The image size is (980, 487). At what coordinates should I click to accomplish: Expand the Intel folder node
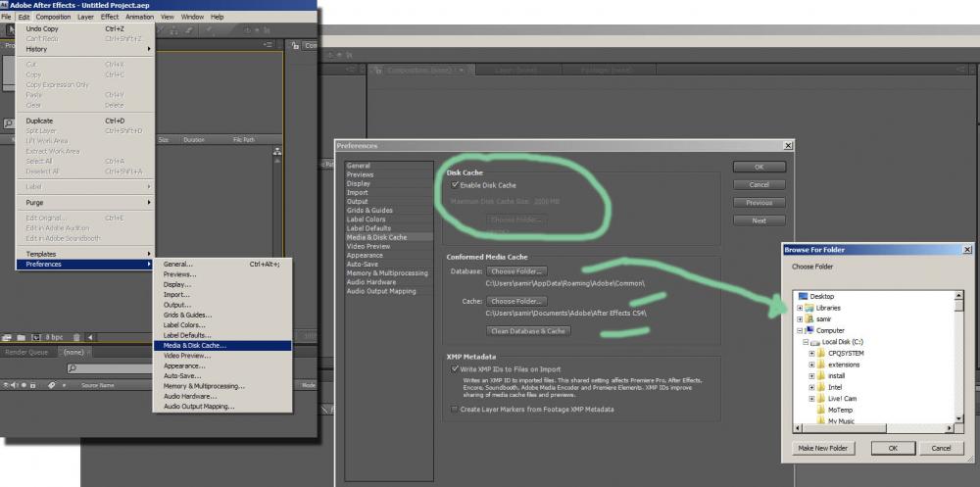(811, 387)
